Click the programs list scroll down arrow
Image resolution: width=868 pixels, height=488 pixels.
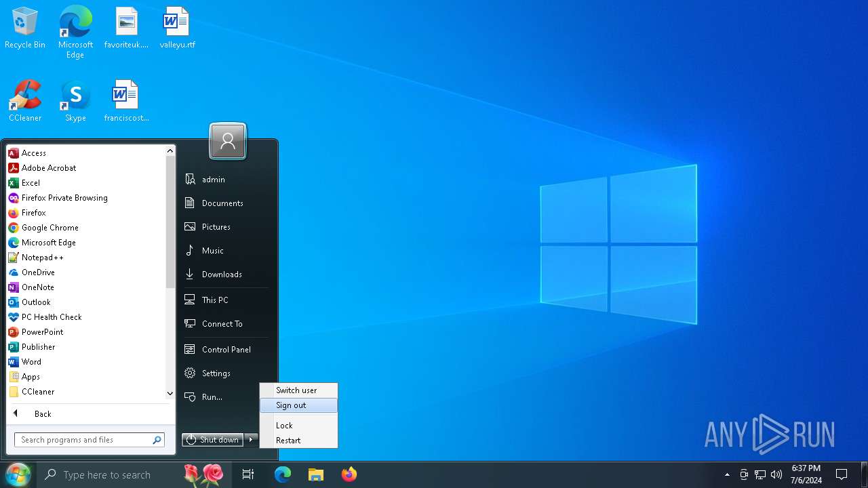pyautogui.click(x=170, y=393)
